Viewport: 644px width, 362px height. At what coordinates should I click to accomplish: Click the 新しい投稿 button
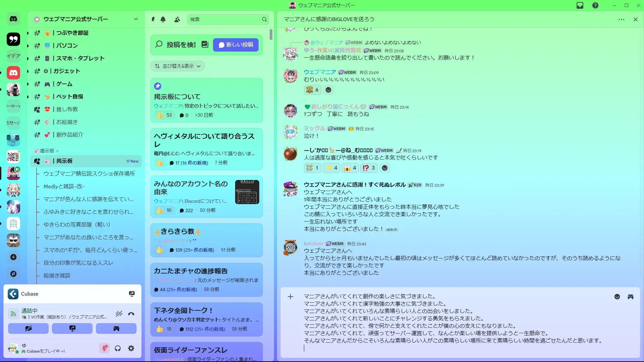coord(236,45)
